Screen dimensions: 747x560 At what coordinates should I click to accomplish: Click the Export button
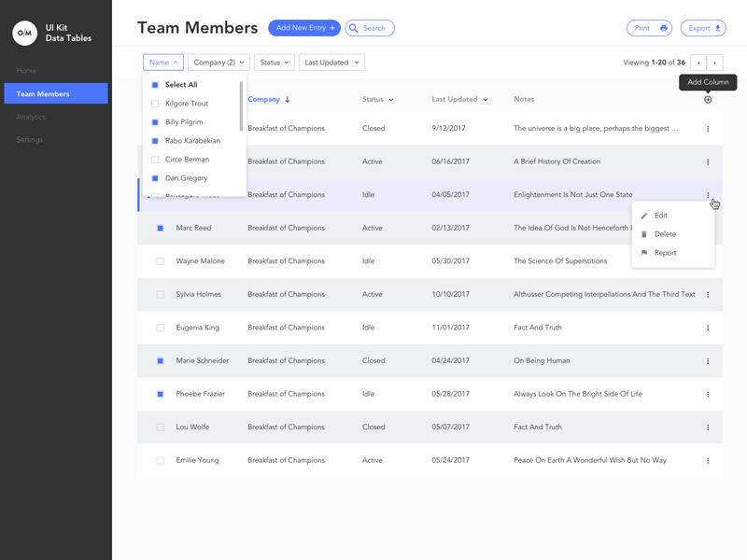(703, 28)
